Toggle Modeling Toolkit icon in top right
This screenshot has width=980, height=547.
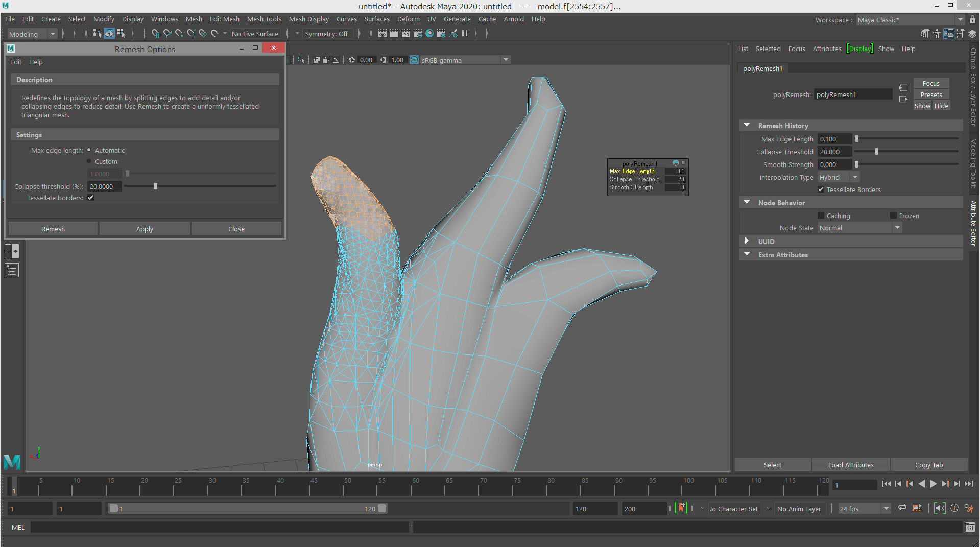point(925,34)
